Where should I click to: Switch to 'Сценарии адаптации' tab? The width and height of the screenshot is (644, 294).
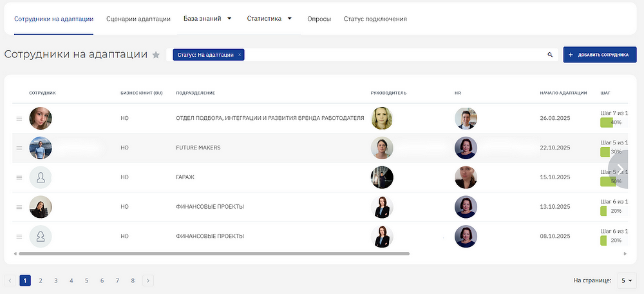(138, 19)
